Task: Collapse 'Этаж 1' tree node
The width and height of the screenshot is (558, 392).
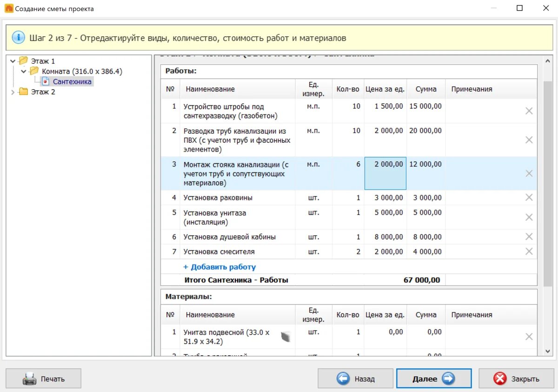Action: [13, 61]
